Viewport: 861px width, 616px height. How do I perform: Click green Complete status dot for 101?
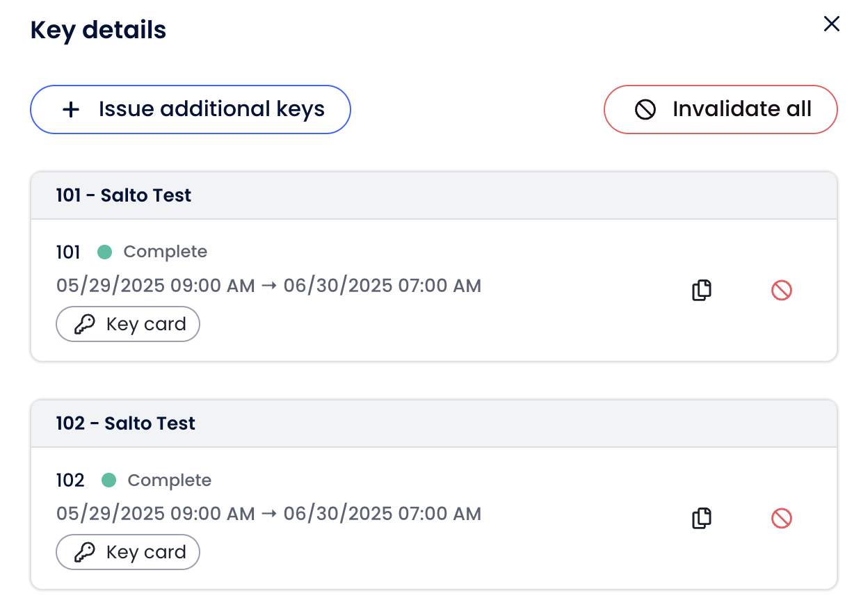click(x=104, y=252)
